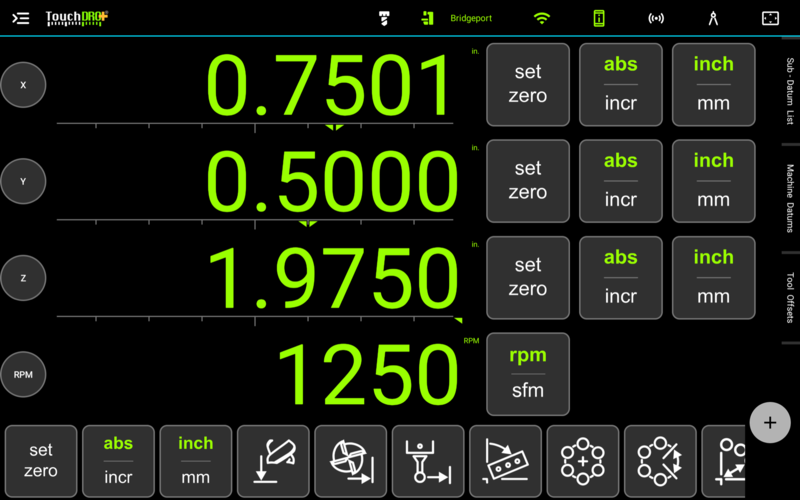
Task: Tap the Y readout value 0.5000
Action: 332,182
